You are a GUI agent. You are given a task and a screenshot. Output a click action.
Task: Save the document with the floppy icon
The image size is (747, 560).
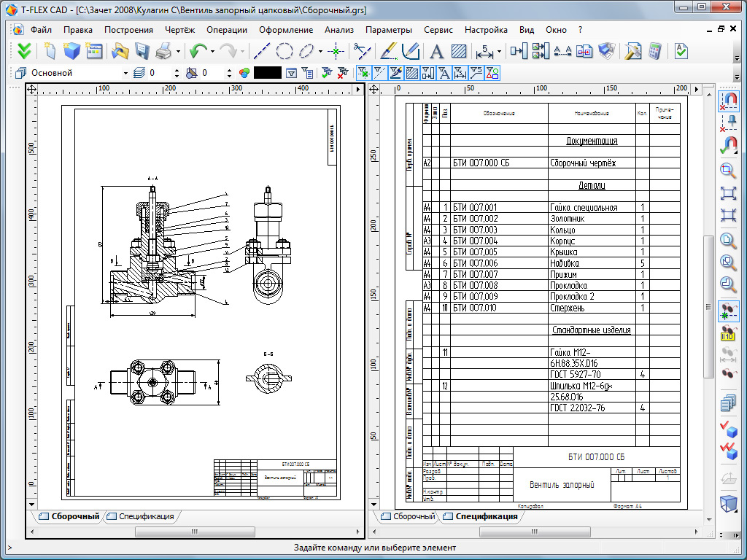[142, 51]
